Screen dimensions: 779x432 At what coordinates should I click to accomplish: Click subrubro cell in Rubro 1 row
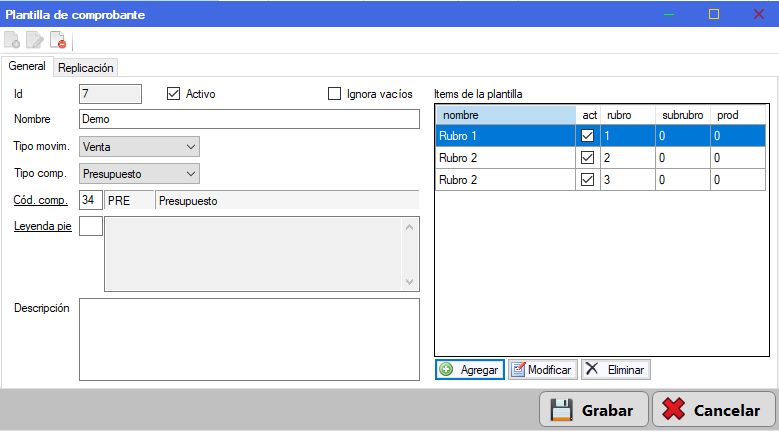pyautogui.click(x=683, y=136)
